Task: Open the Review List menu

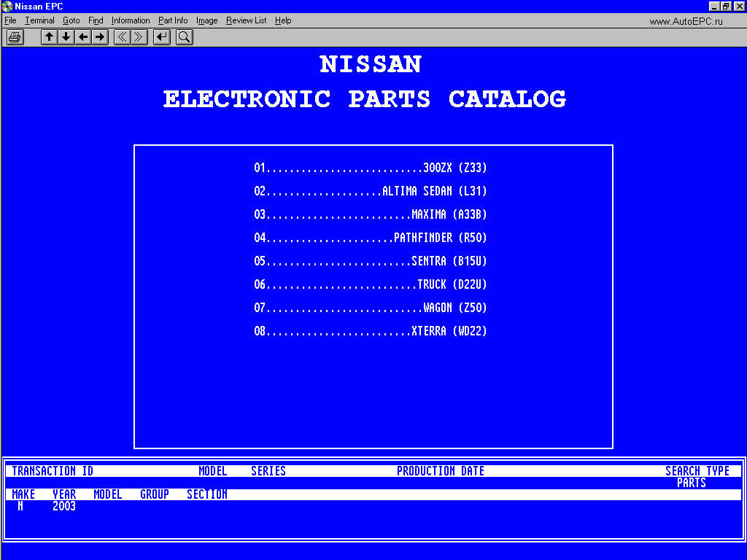Action: point(246,20)
